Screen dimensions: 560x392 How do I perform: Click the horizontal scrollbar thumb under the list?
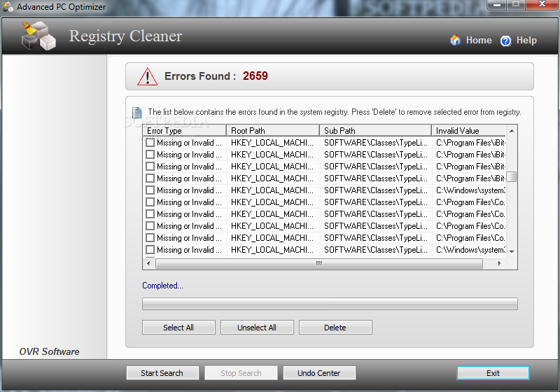pyautogui.click(x=319, y=263)
